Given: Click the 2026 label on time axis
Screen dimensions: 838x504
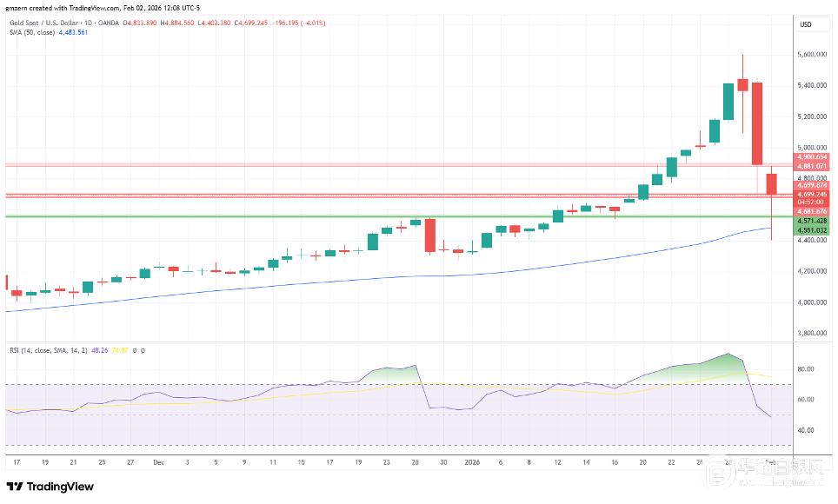Looking at the screenshot, I should click(472, 464).
